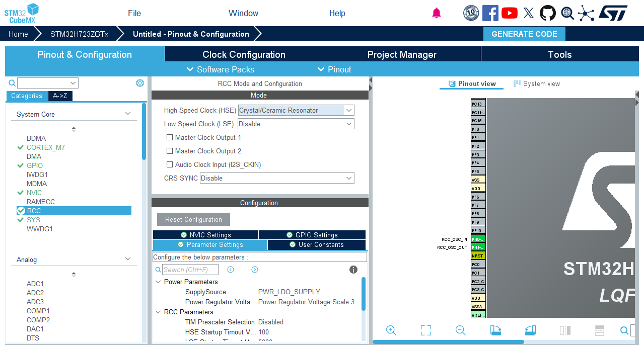Switch to the Clock Configuration tab
This screenshot has width=644, height=350.
tap(244, 54)
